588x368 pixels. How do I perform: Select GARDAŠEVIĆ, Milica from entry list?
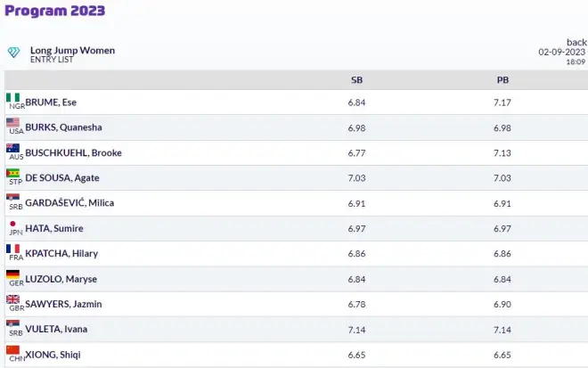pyautogui.click(x=69, y=203)
